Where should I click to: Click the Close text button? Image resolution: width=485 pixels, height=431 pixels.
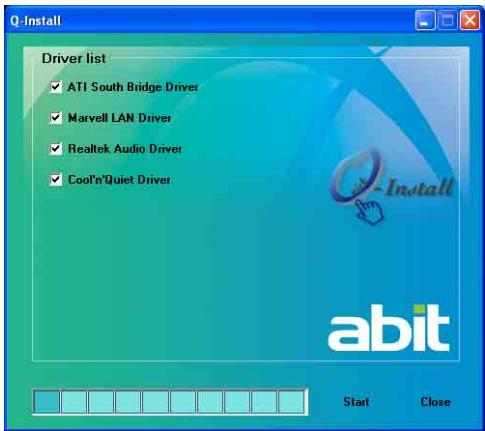click(x=435, y=402)
